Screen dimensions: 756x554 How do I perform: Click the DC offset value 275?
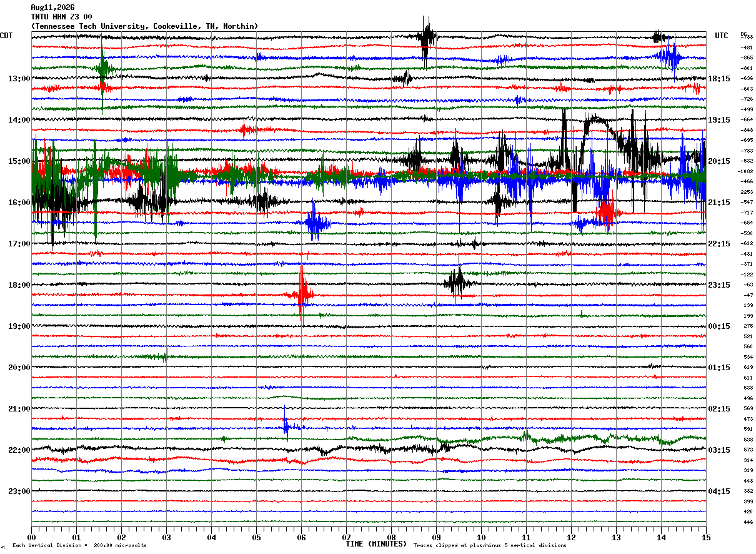pos(749,326)
